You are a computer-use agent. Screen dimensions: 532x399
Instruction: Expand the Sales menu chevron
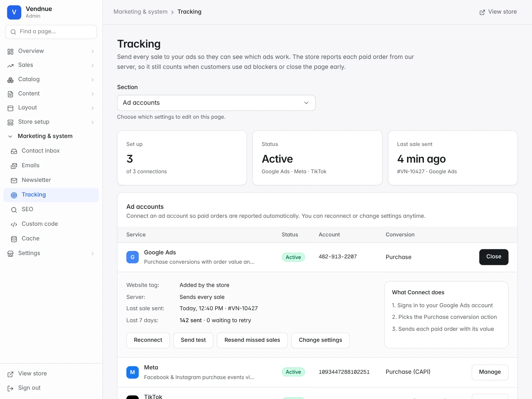coord(92,66)
